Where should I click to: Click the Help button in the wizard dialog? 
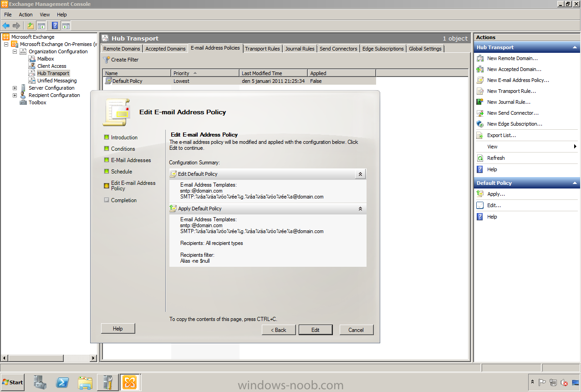118,328
